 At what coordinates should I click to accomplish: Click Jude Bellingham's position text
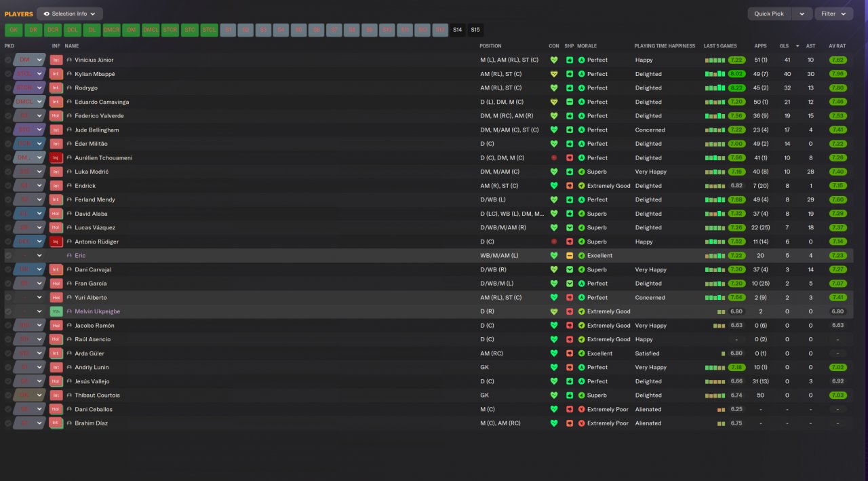pyautogui.click(x=509, y=130)
